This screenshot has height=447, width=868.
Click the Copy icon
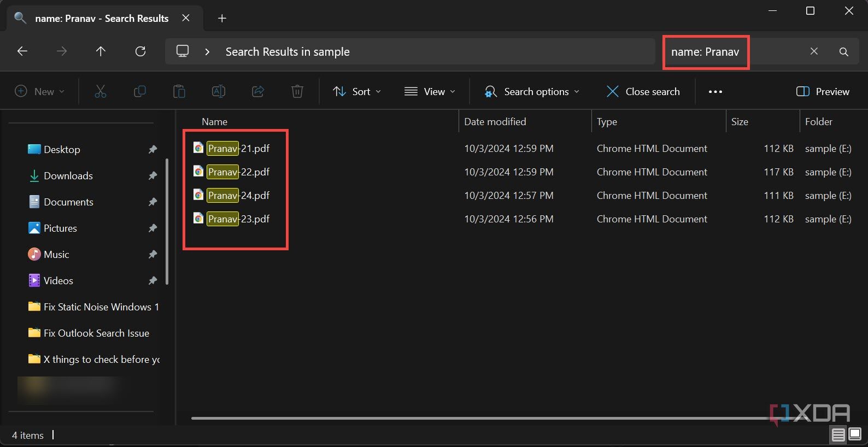[140, 92]
